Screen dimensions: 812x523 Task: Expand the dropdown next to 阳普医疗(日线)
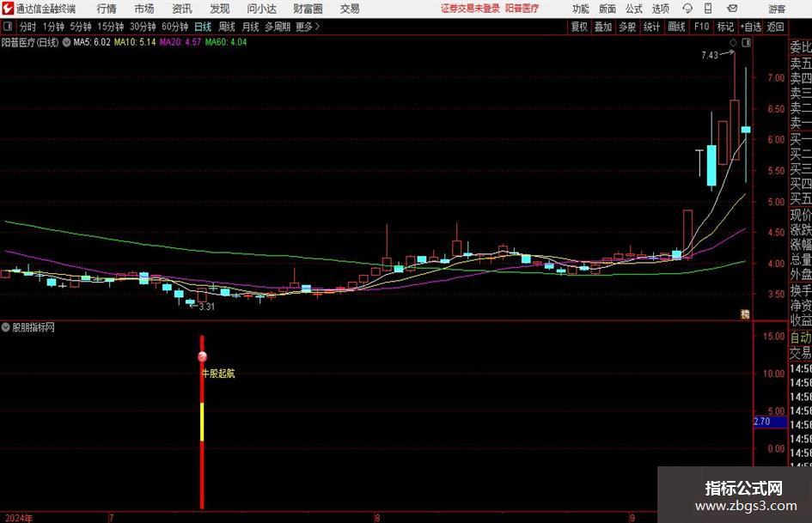[66, 42]
